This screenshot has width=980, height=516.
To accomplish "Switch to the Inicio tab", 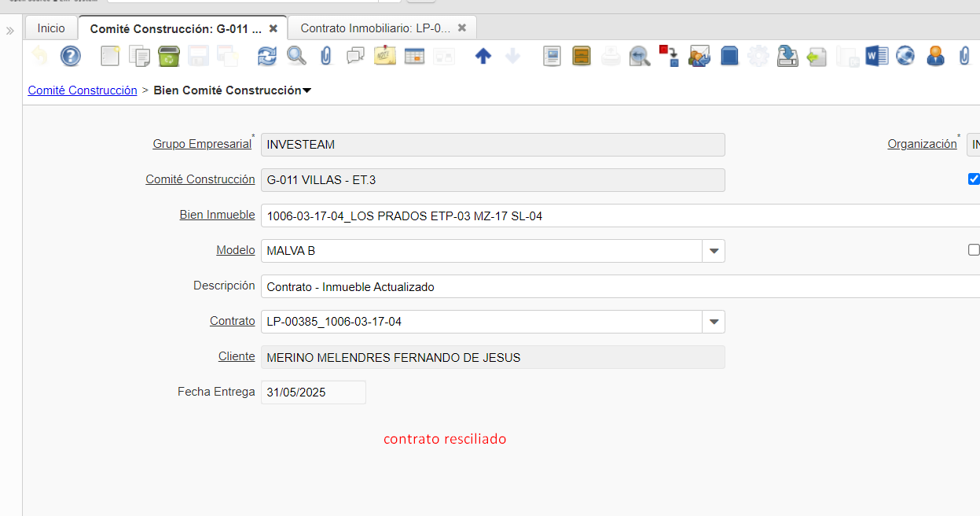I will pyautogui.click(x=51, y=28).
